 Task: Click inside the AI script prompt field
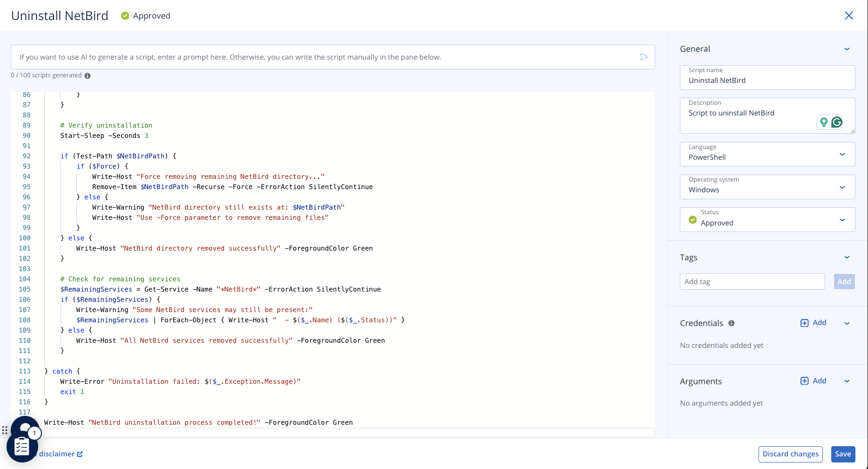click(326, 57)
